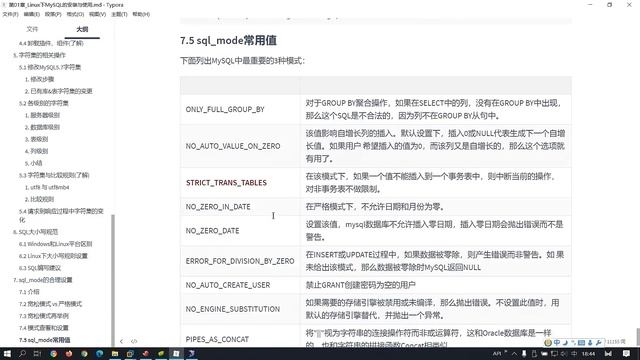Go to outline item 4.4 卸载插件、组件(了解)
The height and width of the screenshot is (360, 640).
pos(51,43)
